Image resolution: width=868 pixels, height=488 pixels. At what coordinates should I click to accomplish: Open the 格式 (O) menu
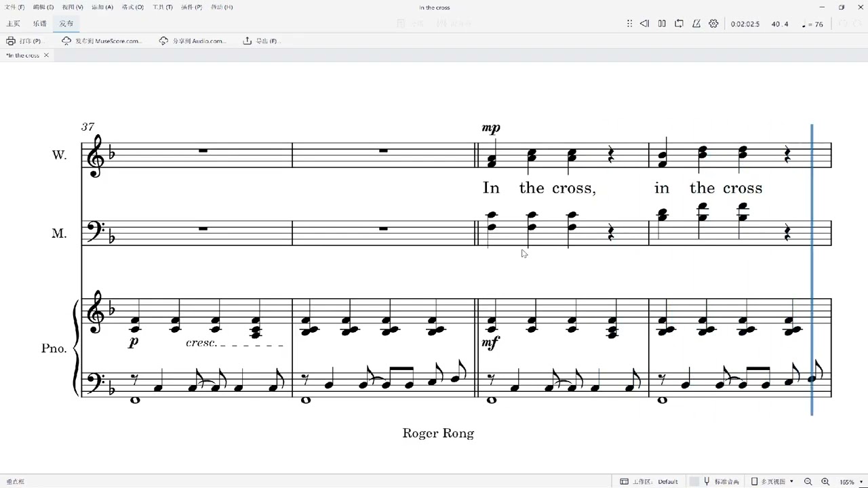(132, 7)
